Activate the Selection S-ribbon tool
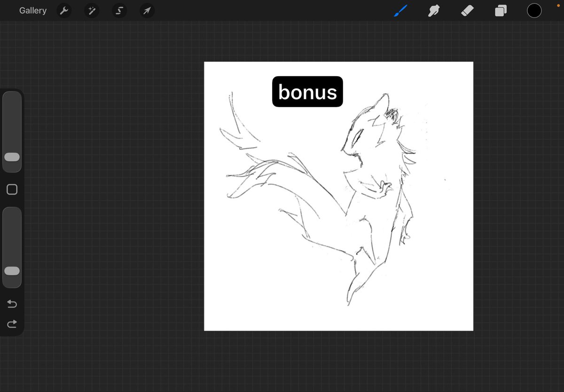Image resolution: width=564 pixels, height=392 pixels. click(x=119, y=11)
